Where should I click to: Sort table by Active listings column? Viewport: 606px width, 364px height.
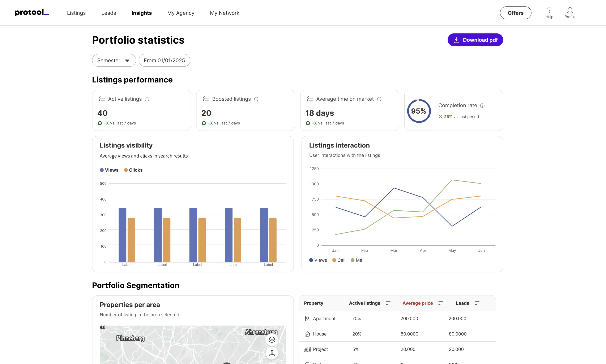point(388,303)
